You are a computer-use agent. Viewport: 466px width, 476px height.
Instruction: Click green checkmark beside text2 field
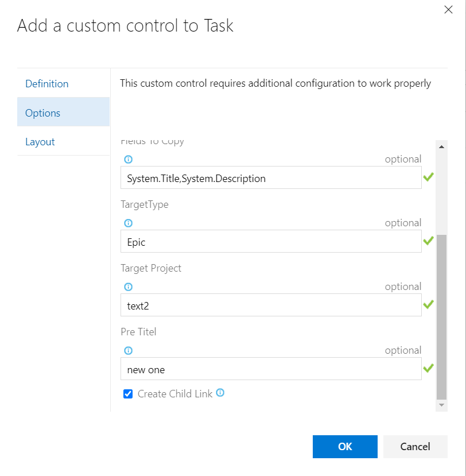[x=428, y=305]
